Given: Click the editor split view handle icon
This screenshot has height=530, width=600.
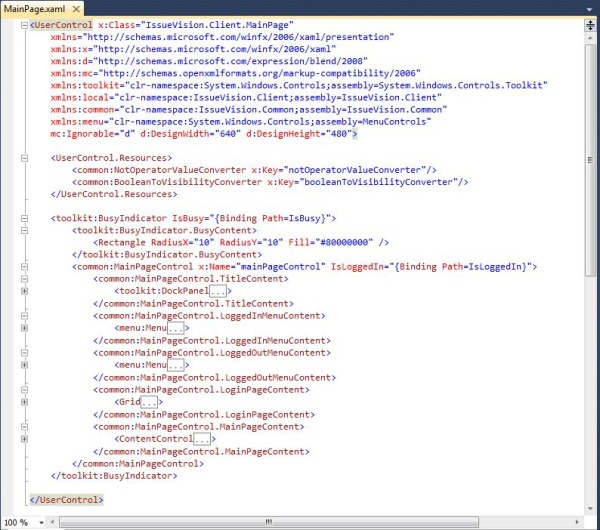Looking at the screenshot, I should (590, 25).
